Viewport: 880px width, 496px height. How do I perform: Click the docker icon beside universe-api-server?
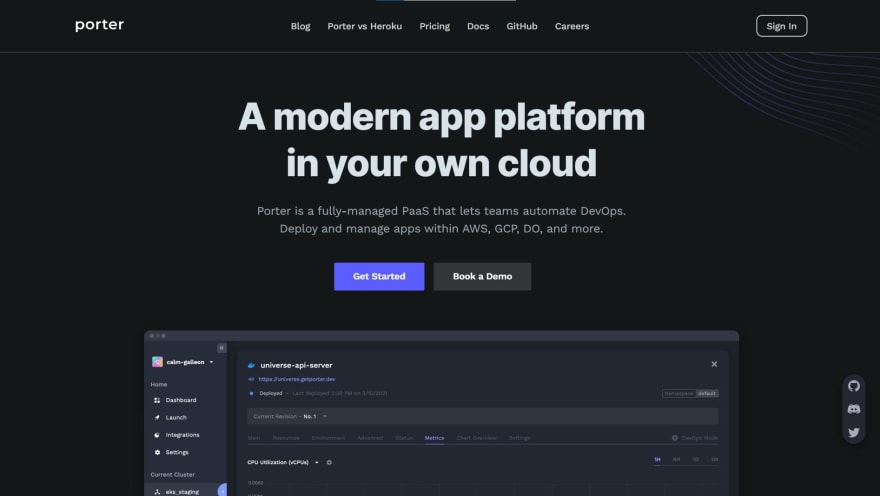(251, 365)
